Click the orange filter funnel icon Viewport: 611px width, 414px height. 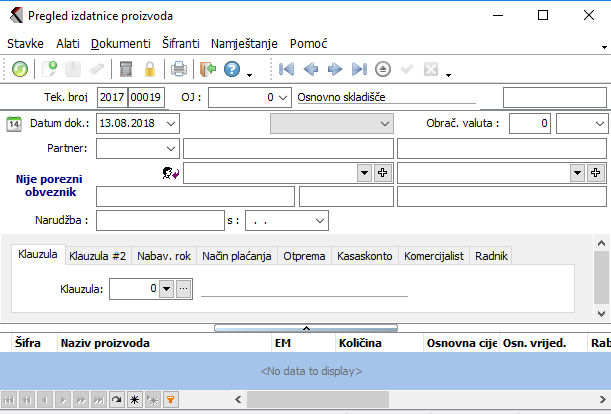tap(171, 399)
